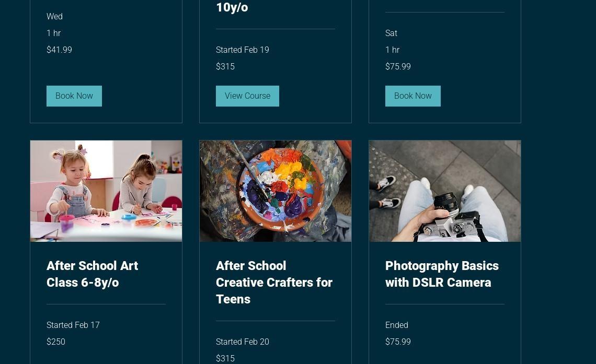The width and height of the screenshot is (596, 364).
Task: Click the Started Feb 19 text
Action: pyautogui.click(x=243, y=50)
